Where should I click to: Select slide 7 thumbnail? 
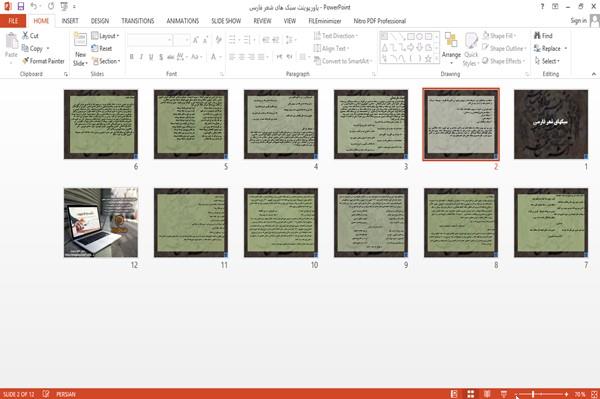[551, 222]
